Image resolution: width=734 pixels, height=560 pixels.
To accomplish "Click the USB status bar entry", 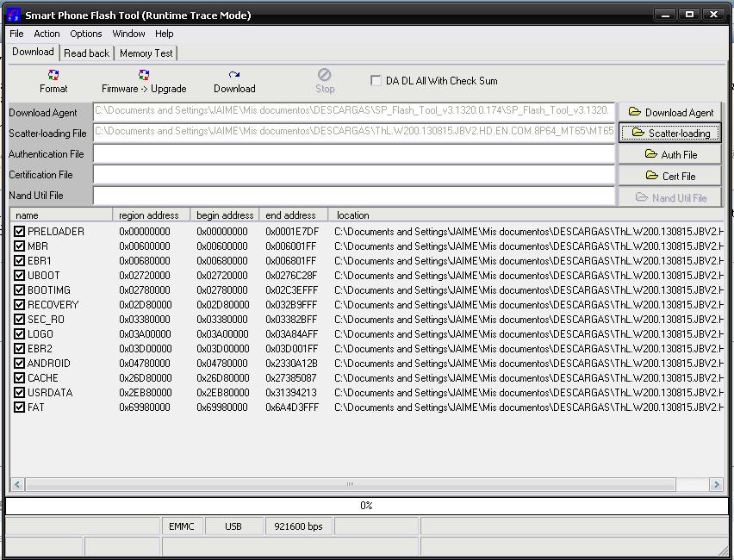I will (x=233, y=526).
